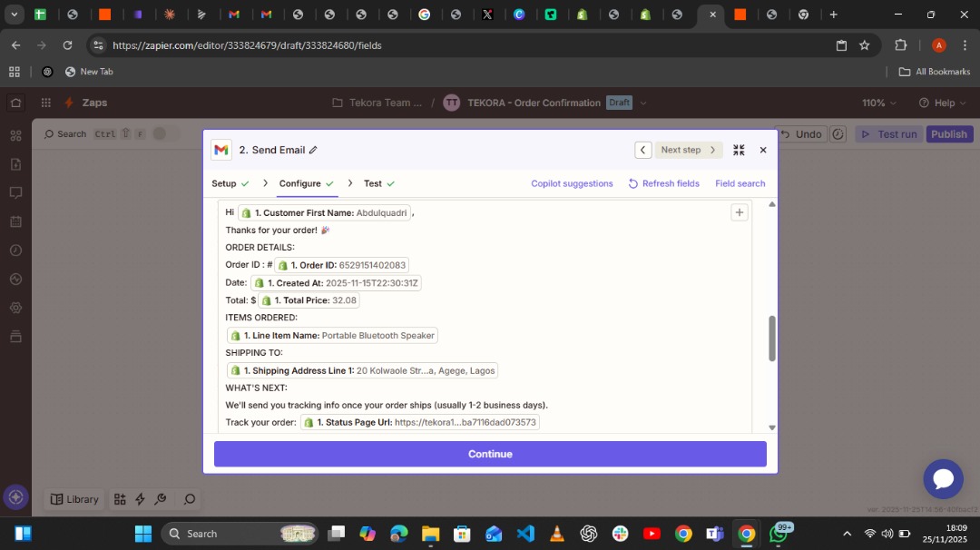980x550 pixels.
Task: Select the Customer First Name field pill
Action: (324, 212)
